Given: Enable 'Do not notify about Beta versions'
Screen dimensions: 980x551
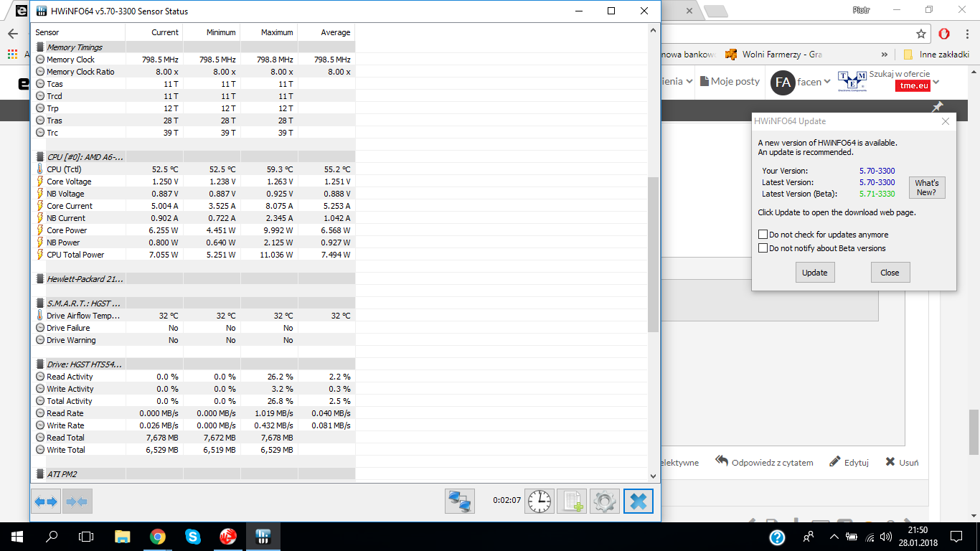Looking at the screenshot, I should point(763,248).
